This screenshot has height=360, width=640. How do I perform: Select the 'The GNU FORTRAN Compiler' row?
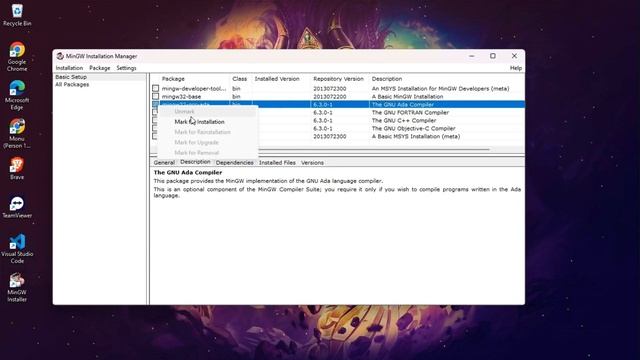[x=410, y=112]
